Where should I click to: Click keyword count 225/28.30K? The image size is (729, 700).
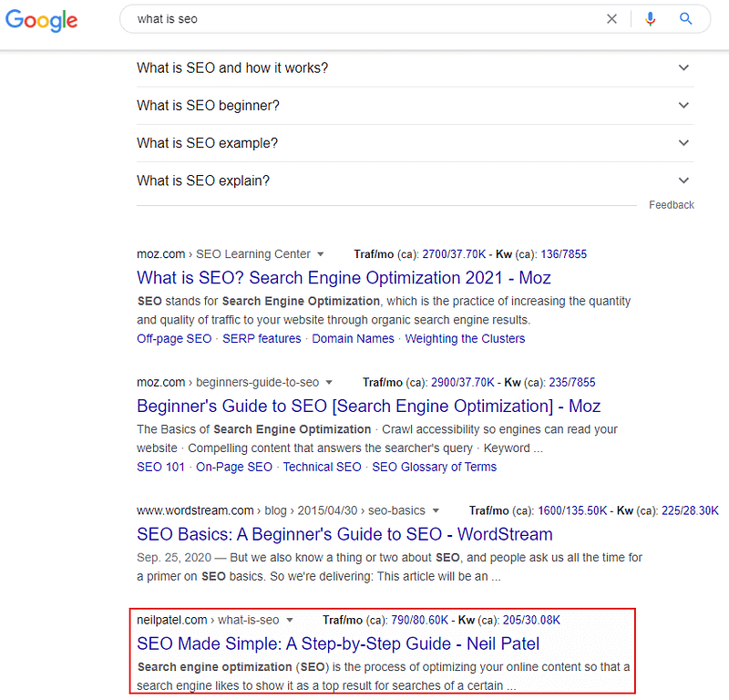click(x=690, y=510)
